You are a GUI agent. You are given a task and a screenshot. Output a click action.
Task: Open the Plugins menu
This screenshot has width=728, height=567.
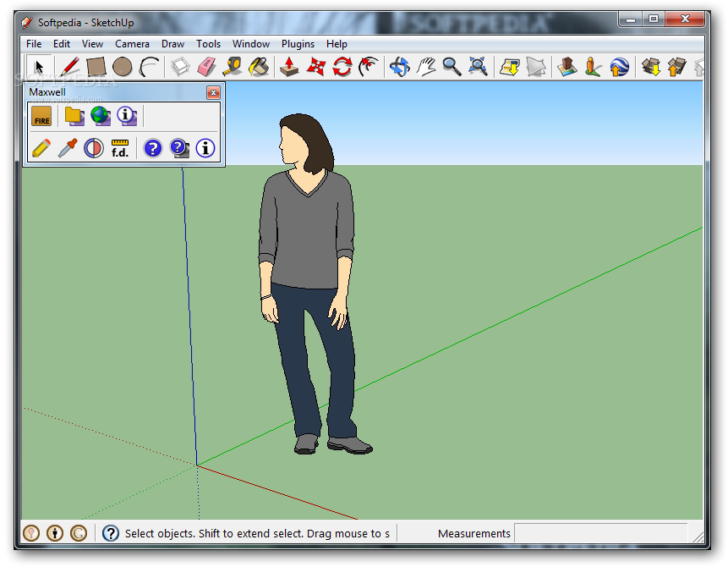pyautogui.click(x=298, y=44)
